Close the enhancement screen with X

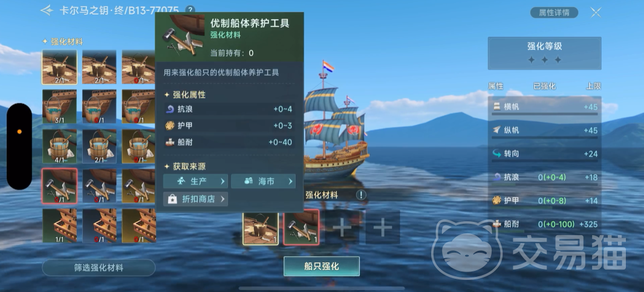click(596, 13)
